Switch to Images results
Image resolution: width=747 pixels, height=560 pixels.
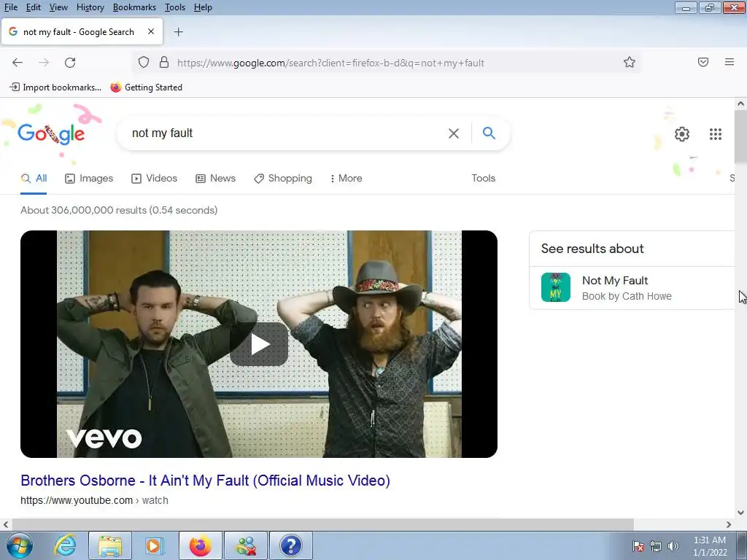coord(89,178)
